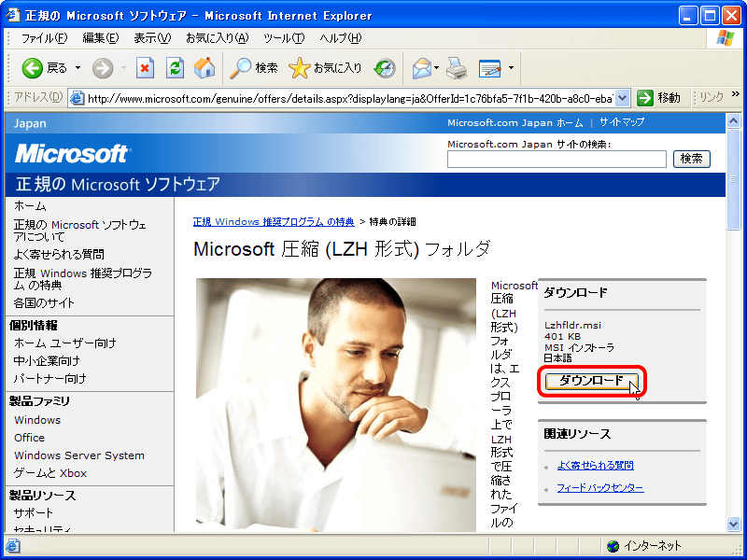Open the 中小企業向け sidebar link
Viewport: 747px width, 560px height.
tap(47, 361)
